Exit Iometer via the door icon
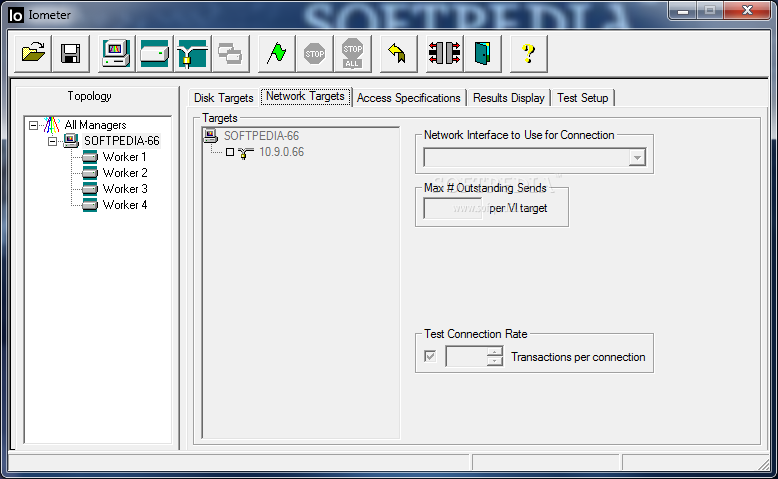778x479 pixels. (482, 53)
